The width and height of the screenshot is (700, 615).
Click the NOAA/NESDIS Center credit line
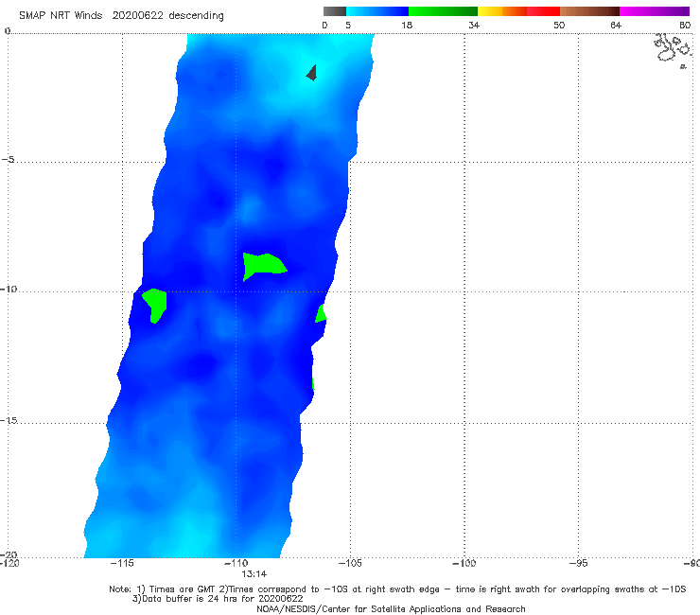391,609
